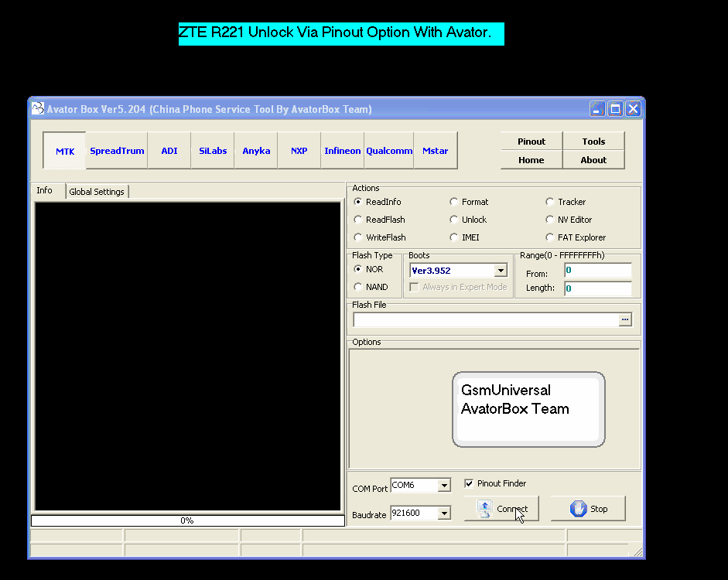This screenshot has height=580, width=728.
Task: Choose the FAT Explorer action
Action: [x=576, y=237]
